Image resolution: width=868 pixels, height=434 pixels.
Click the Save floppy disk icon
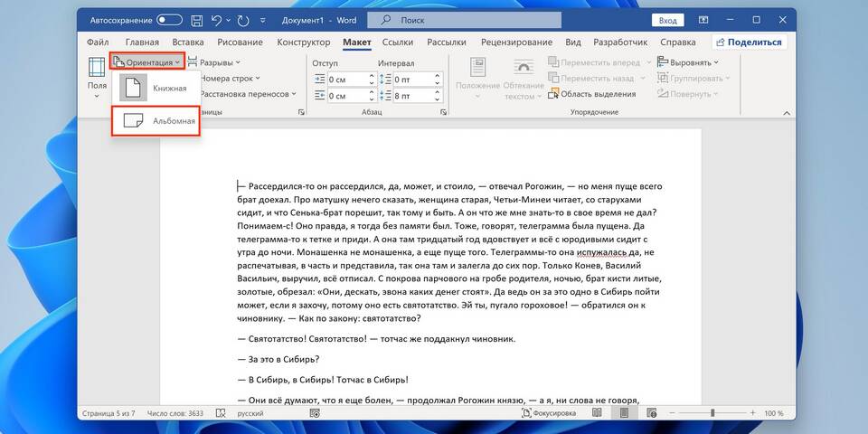pos(196,21)
